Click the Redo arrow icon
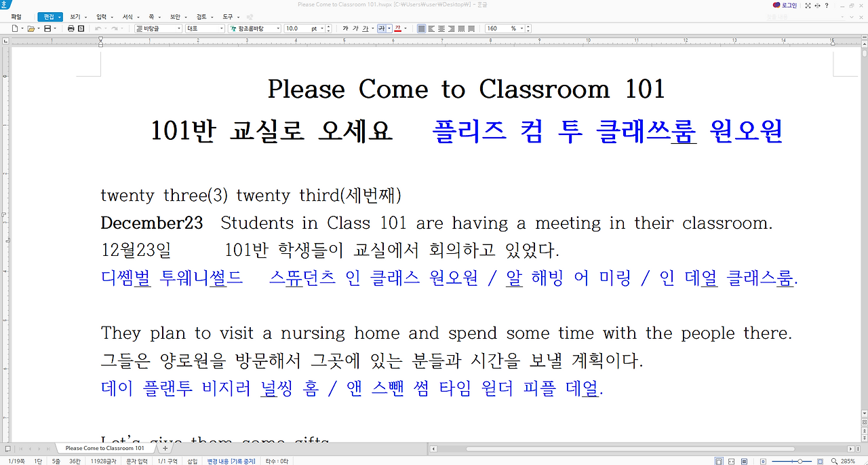This screenshot has height=465, width=868. 114,29
